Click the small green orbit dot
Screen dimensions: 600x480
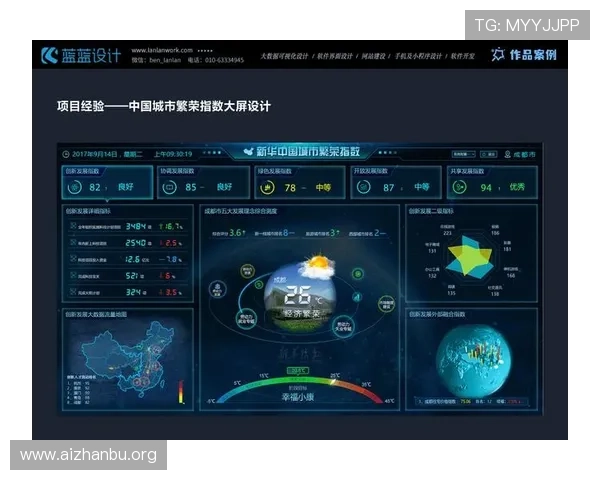pos(259,284)
